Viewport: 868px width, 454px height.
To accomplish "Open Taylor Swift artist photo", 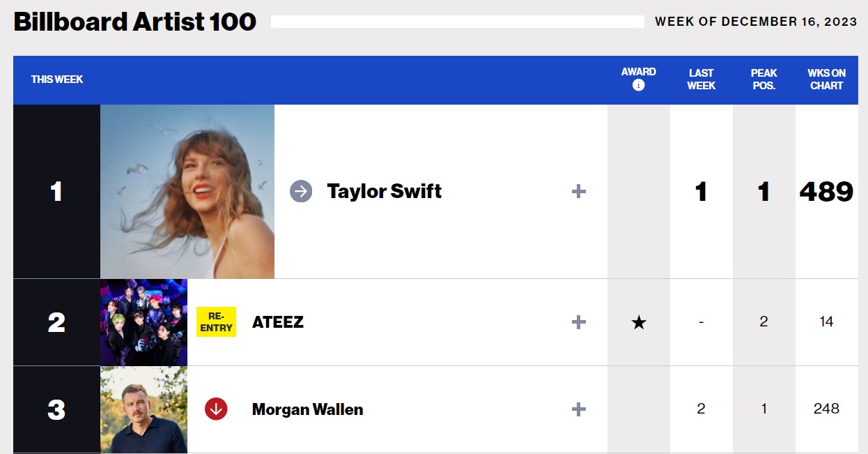I will 187,192.
